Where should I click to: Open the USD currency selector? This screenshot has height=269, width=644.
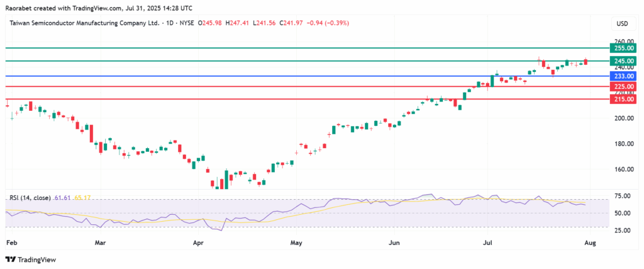621,23
